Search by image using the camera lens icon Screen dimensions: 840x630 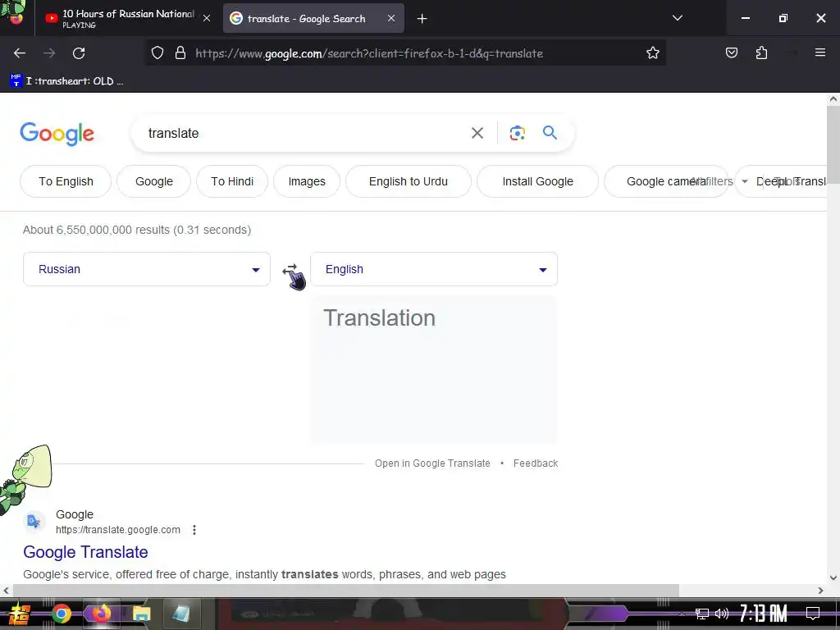[517, 133]
